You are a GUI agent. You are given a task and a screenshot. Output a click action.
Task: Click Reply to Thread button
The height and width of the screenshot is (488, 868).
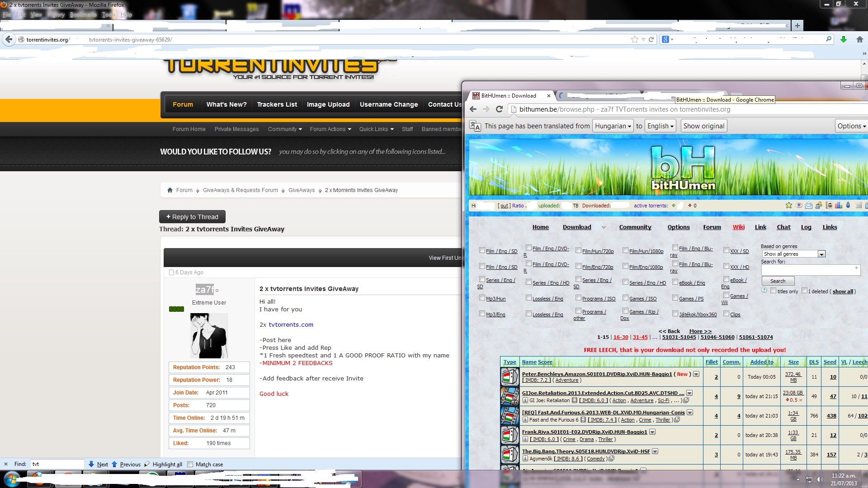click(192, 216)
